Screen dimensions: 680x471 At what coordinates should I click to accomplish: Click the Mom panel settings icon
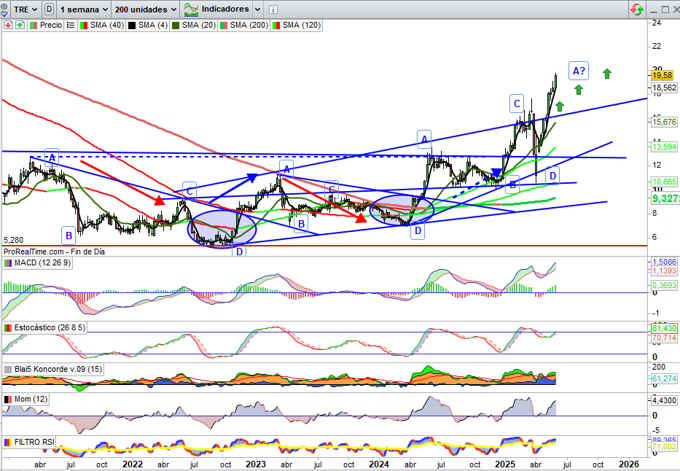(8, 399)
